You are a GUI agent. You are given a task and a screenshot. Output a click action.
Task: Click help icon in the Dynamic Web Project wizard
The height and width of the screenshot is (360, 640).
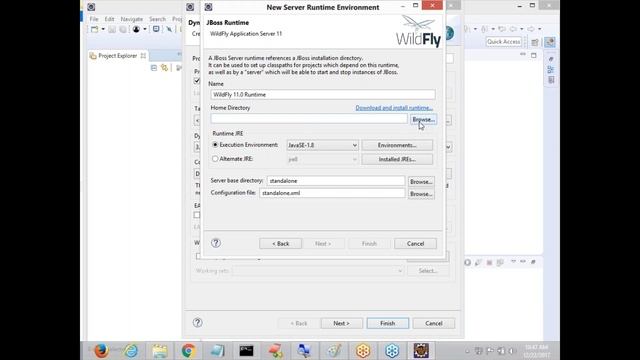[x=198, y=323]
